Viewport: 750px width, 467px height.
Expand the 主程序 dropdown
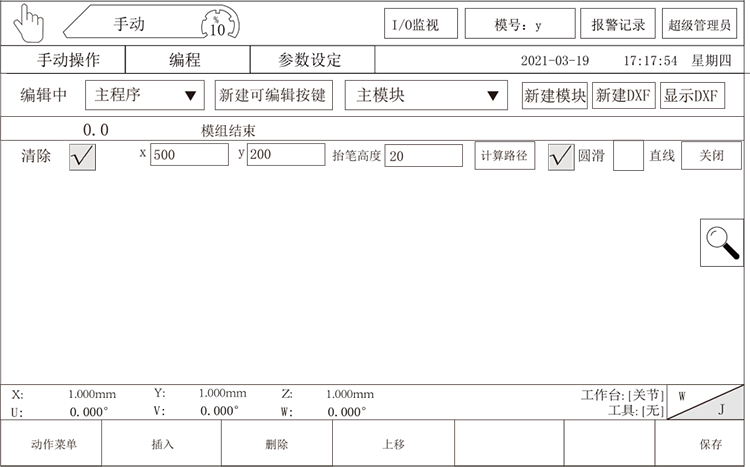click(144, 96)
